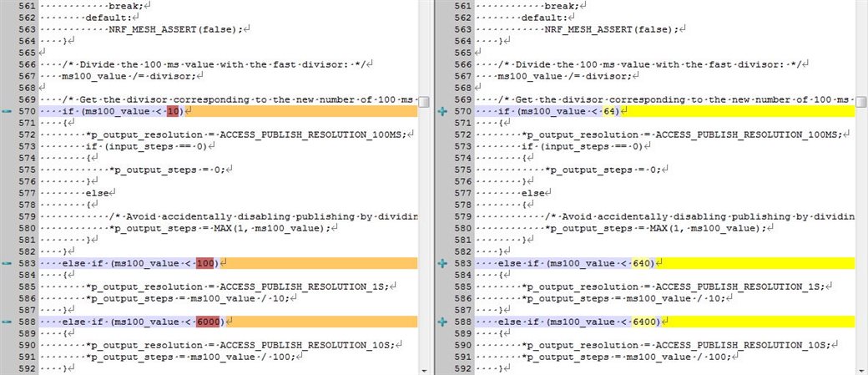
Task: Click '*p_output_steps = 0;' in right pane
Action: coord(603,170)
